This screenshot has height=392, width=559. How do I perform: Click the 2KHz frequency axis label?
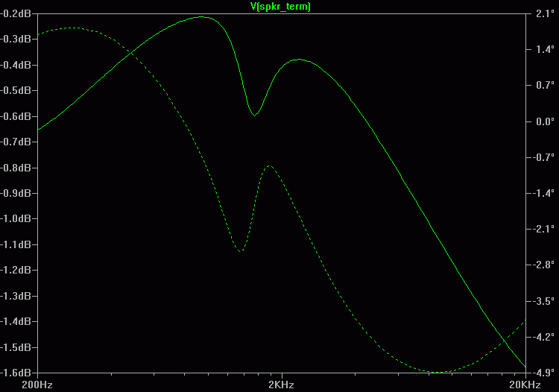click(x=281, y=385)
